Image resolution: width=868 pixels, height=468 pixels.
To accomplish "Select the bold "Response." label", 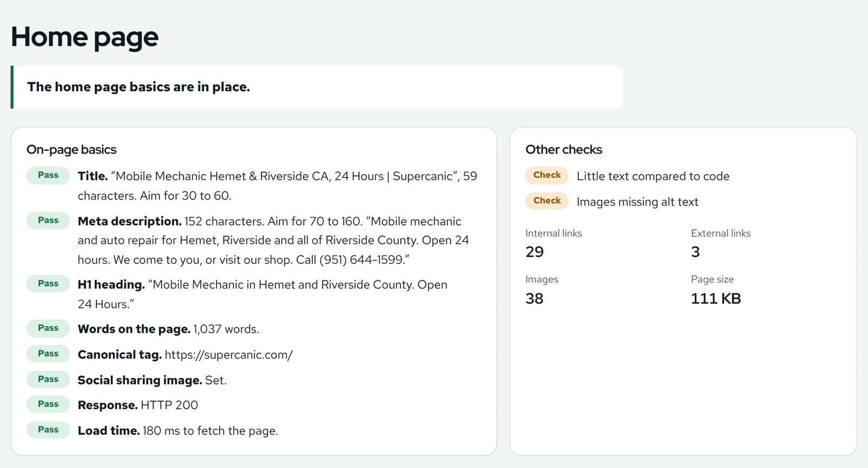I will point(108,405).
